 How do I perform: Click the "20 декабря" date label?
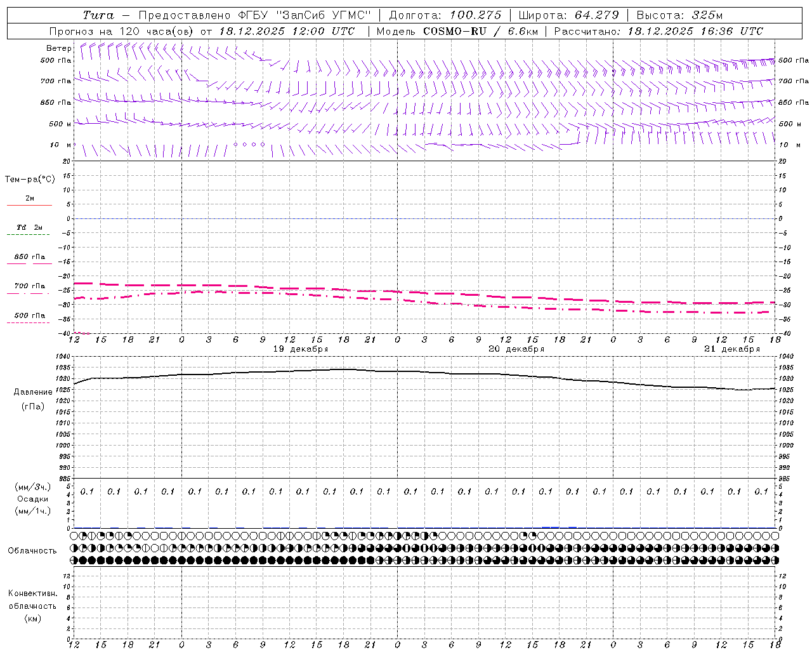coord(516,349)
